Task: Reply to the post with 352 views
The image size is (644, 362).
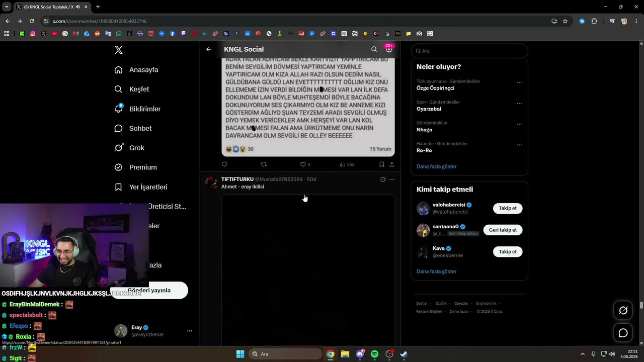Action: (224, 164)
